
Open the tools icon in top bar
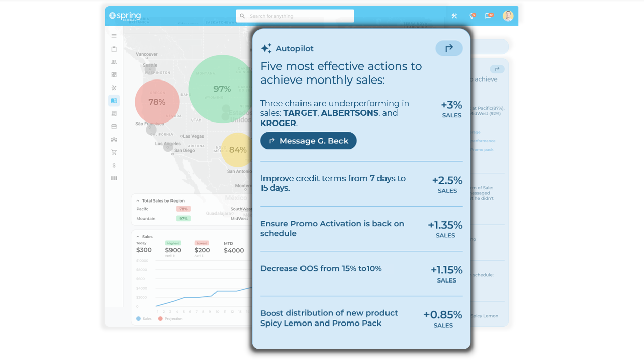coord(454,16)
